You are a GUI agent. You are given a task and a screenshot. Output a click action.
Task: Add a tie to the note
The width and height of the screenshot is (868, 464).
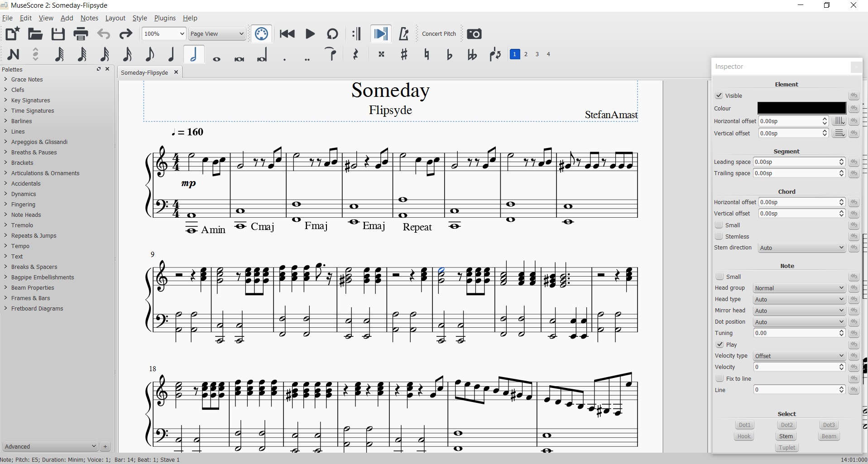coord(332,55)
